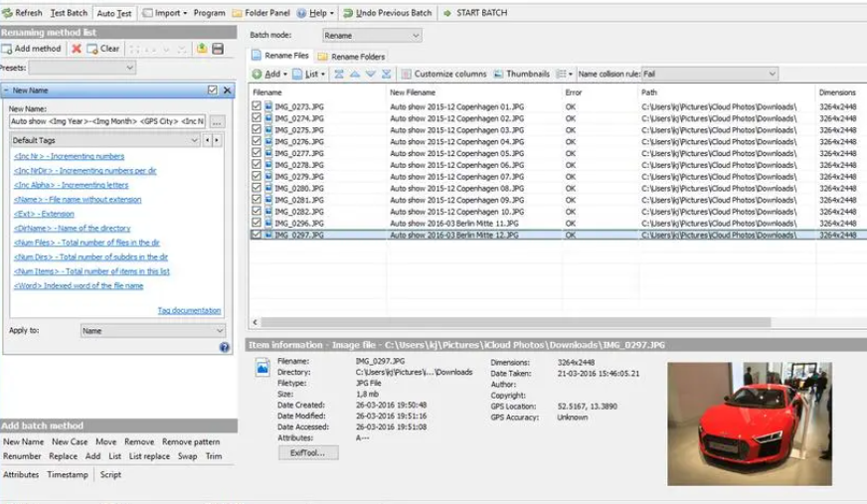Click the tag scroll right arrow
This screenshot has height=504, width=867.
point(217,140)
